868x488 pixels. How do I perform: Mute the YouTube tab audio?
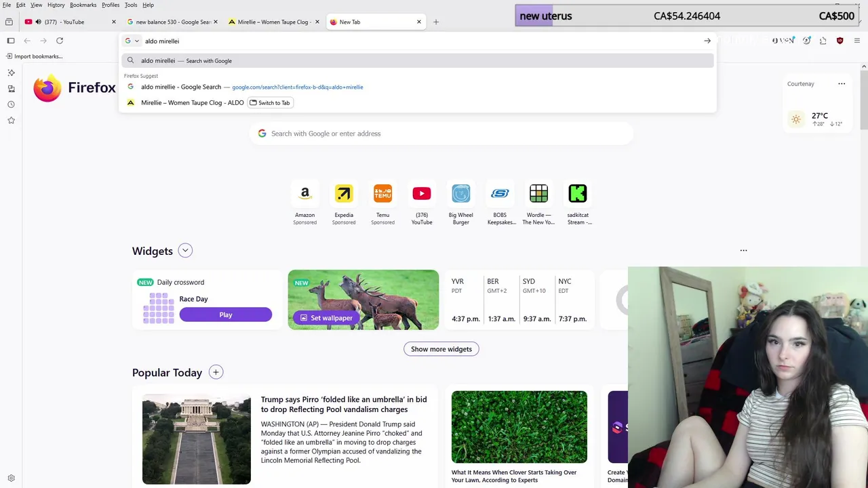tap(38, 22)
